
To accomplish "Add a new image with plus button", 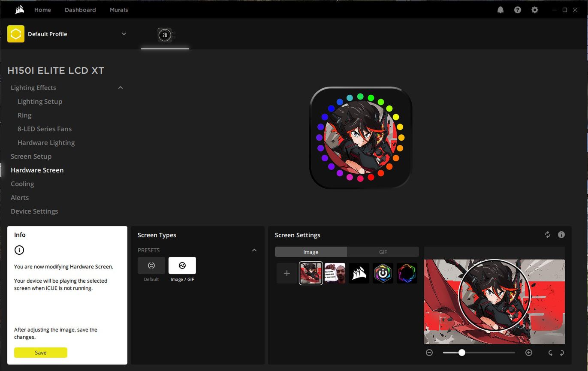I will coord(287,273).
